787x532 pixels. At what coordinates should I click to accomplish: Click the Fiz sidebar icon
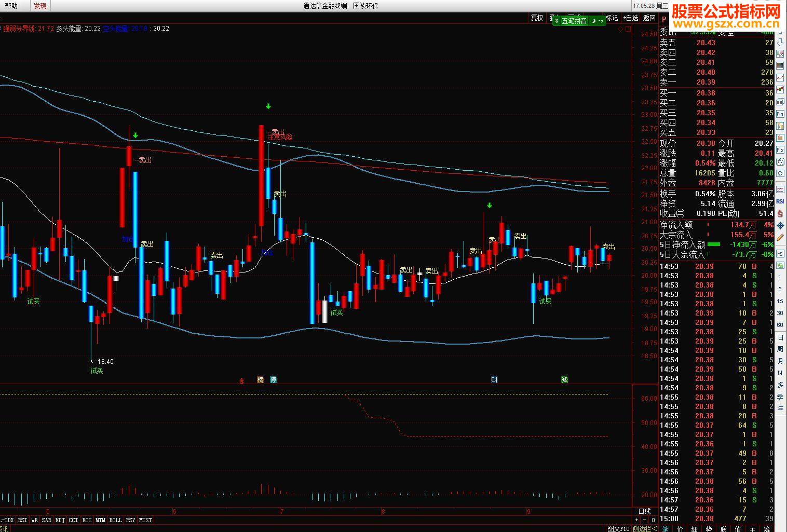click(x=780, y=150)
